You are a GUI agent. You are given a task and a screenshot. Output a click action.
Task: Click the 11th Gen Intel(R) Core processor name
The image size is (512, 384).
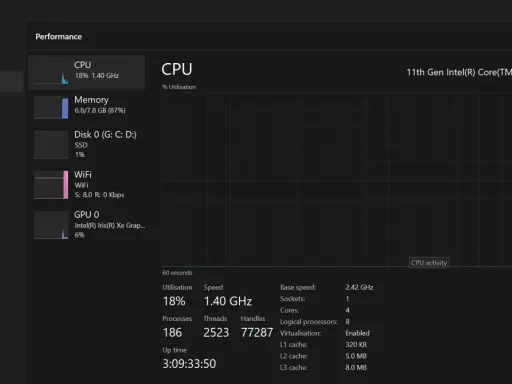coord(459,72)
